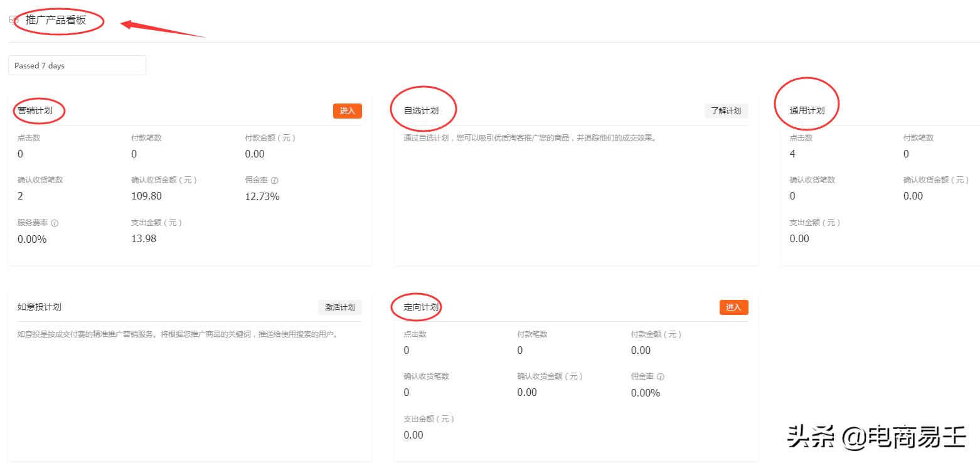Open 了解计划 in the 自选计划 card
Viewport: 980px width, 463px height.
[x=726, y=110]
